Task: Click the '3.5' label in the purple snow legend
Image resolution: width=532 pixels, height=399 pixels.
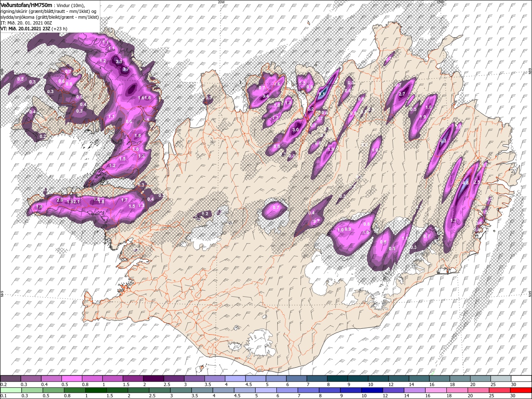Action: coord(208,384)
